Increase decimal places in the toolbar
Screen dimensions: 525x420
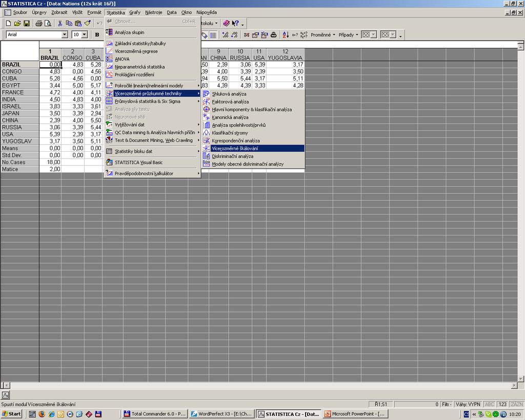(226, 34)
